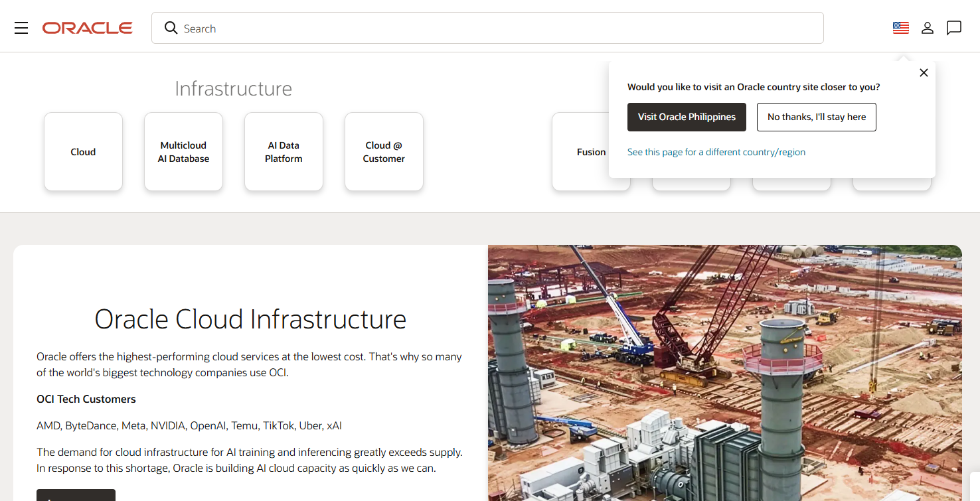Open the US flag country selector
980x501 pixels.
[x=901, y=28]
